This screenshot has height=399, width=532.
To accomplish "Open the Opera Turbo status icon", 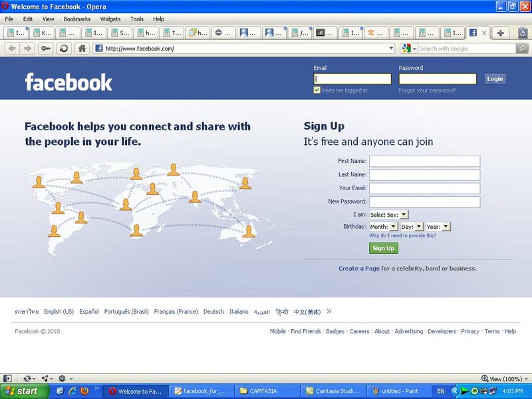I will 62,378.
